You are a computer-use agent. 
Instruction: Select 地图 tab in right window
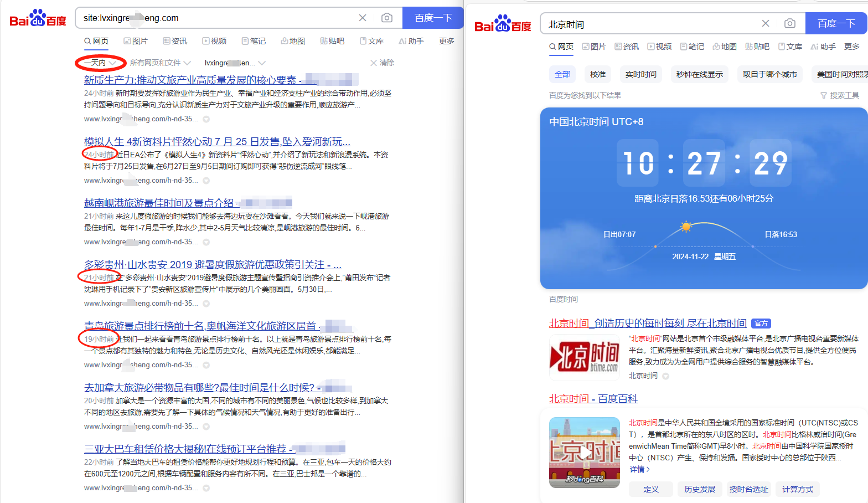coord(725,47)
